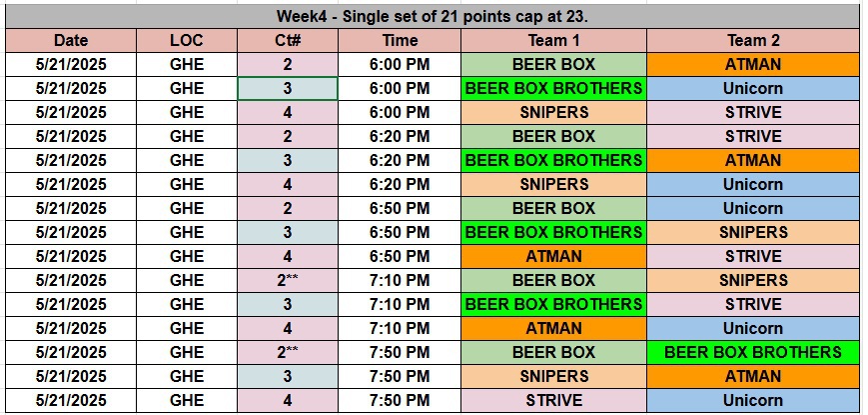Select the ATMAN cell playing against STRIVE
This screenshot has width=868, height=415.
pyautogui.click(x=553, y=257)
